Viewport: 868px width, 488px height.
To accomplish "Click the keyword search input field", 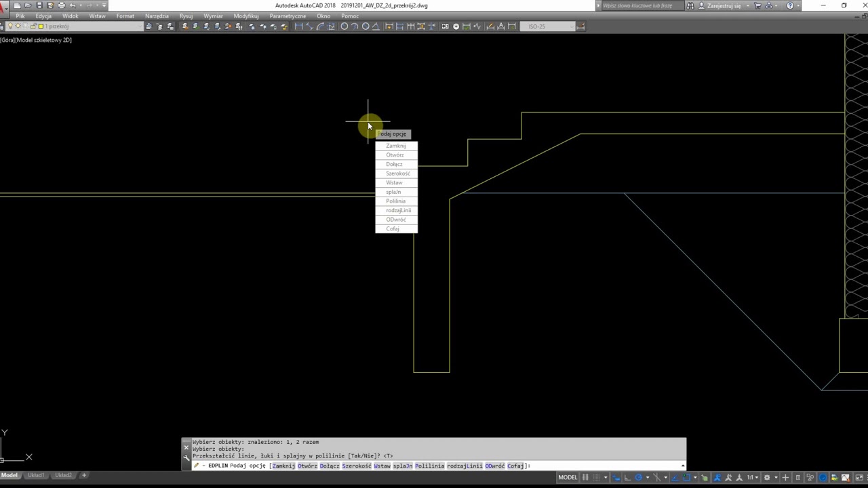I will 643,5.
